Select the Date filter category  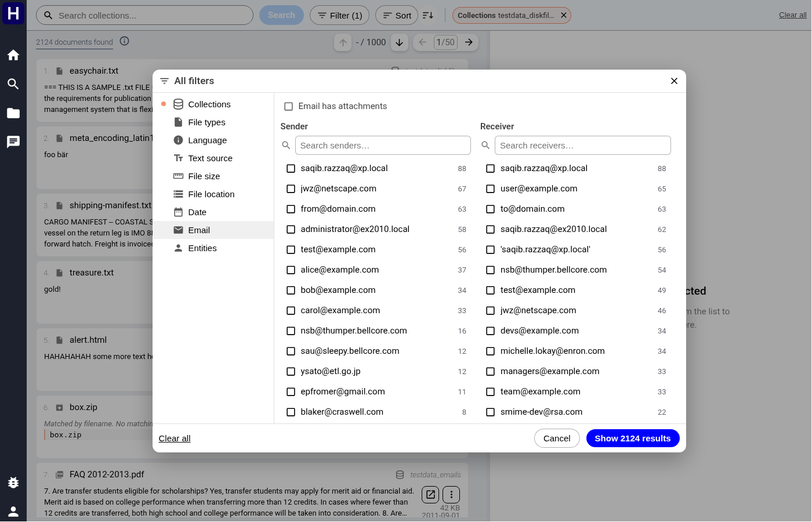pos(213,212)
